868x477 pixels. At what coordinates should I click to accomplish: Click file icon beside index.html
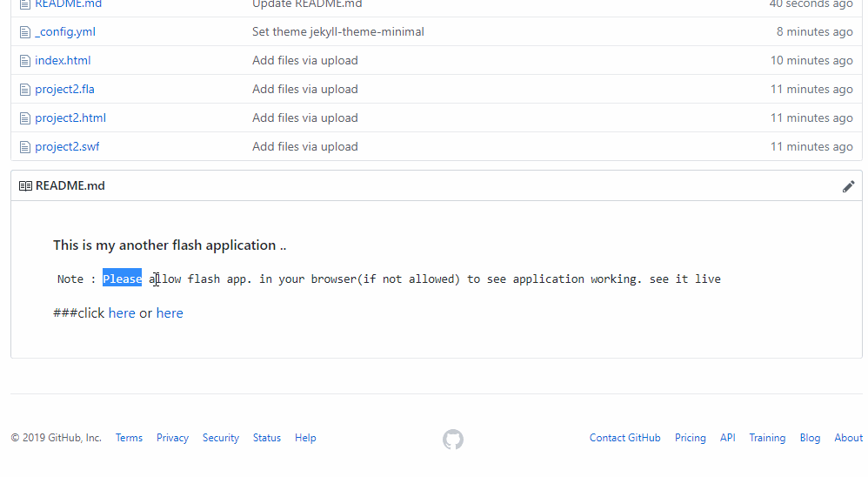(x=25, y=61)
